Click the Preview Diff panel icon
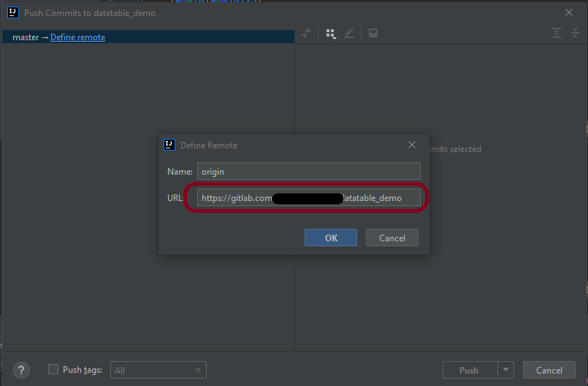Image resolution: width=588 pixels, height=386 pixels. click(x=373, y=33)
